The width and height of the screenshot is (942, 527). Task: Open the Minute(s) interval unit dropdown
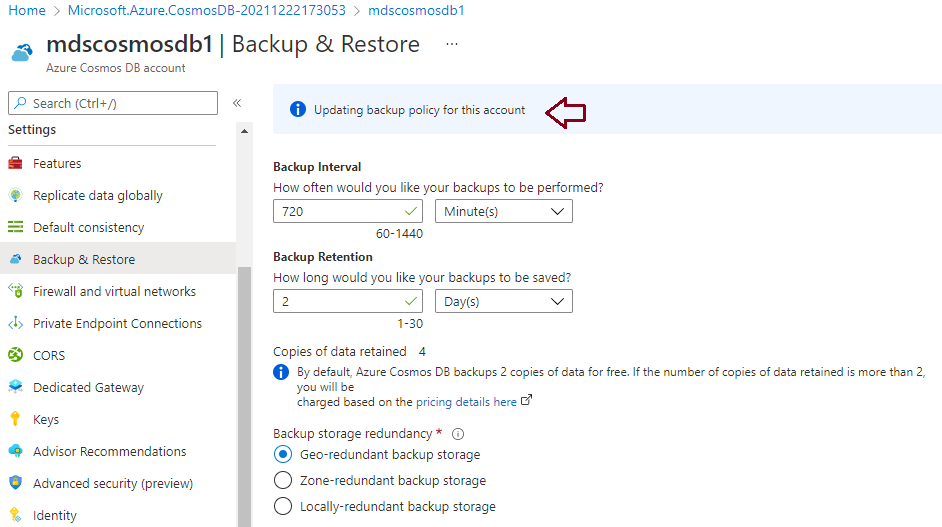503,212
